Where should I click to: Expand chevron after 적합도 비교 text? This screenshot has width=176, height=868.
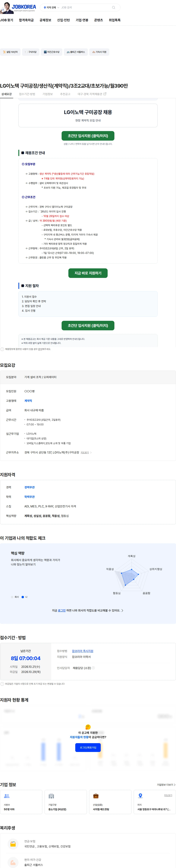tap(122, 610)
